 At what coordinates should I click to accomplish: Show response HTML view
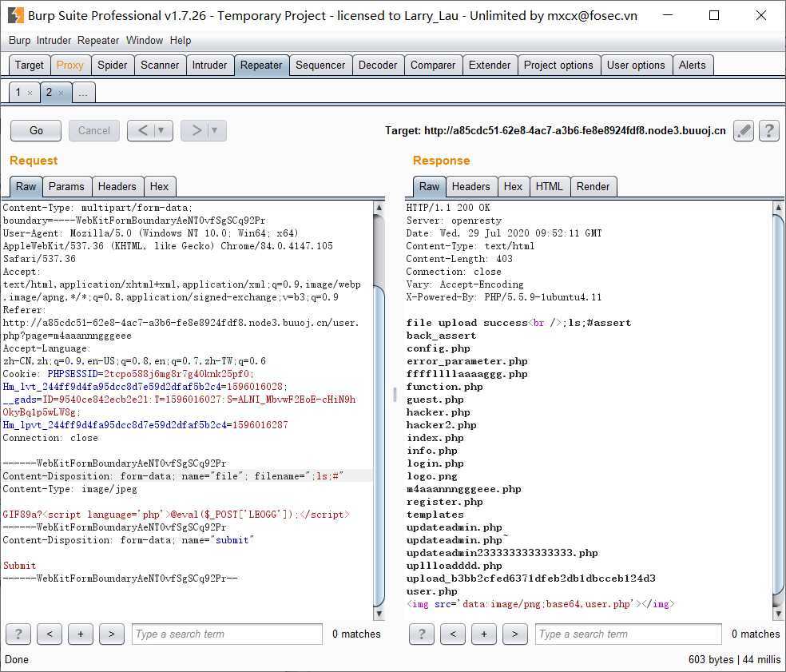point(550,186)
